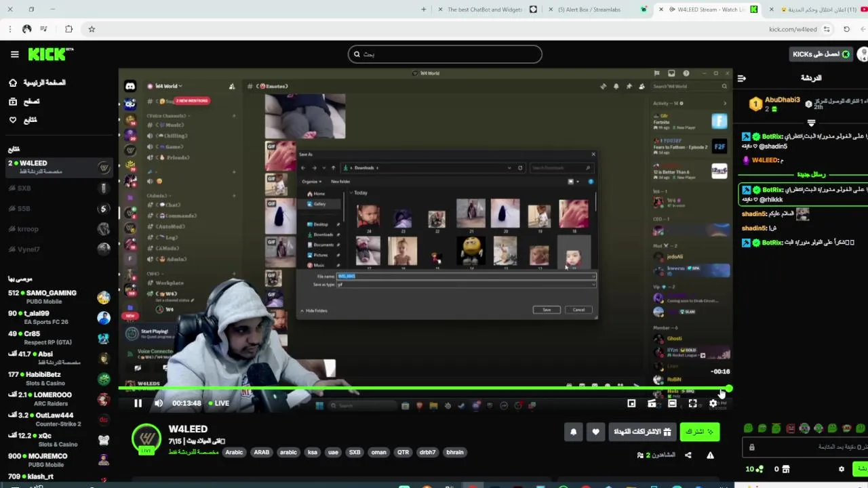Image resolution: width=868 pixels, height=488 pixels.
Task: Click the W4LEED channel avatar
Action: (x=146, y=439)
